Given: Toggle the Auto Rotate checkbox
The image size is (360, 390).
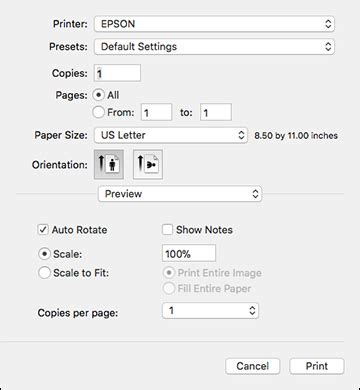Looking at the screenshot, I should 43,230.
